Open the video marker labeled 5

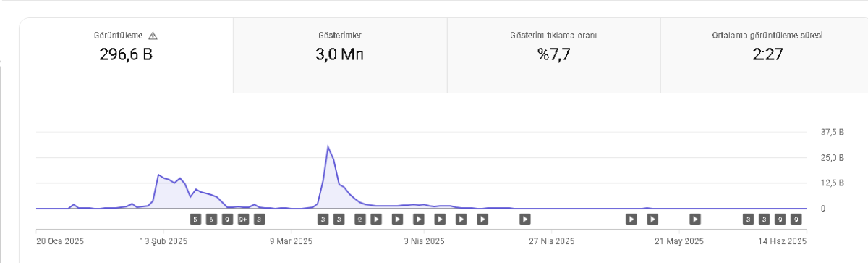pyautogui.click(x=195, y=218)
